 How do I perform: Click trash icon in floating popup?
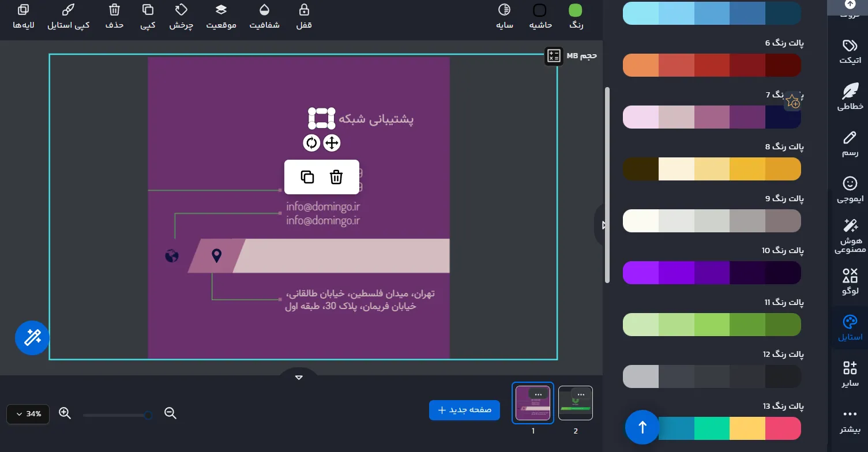coord(336,177)
